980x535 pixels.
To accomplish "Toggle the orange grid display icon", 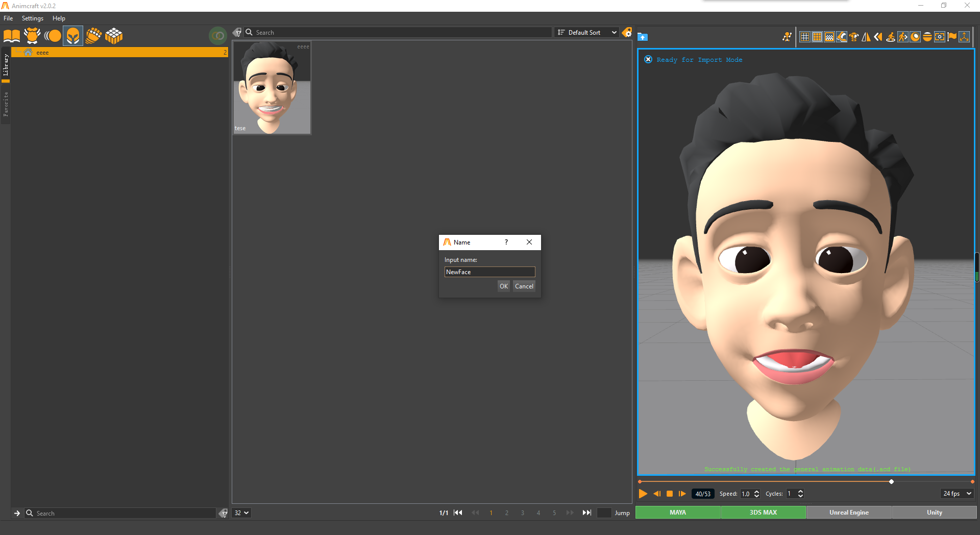I will 817,37.
